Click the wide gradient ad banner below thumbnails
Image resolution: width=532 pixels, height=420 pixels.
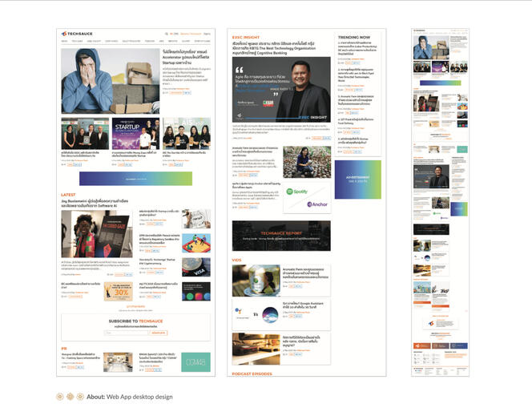coord(135,179)
